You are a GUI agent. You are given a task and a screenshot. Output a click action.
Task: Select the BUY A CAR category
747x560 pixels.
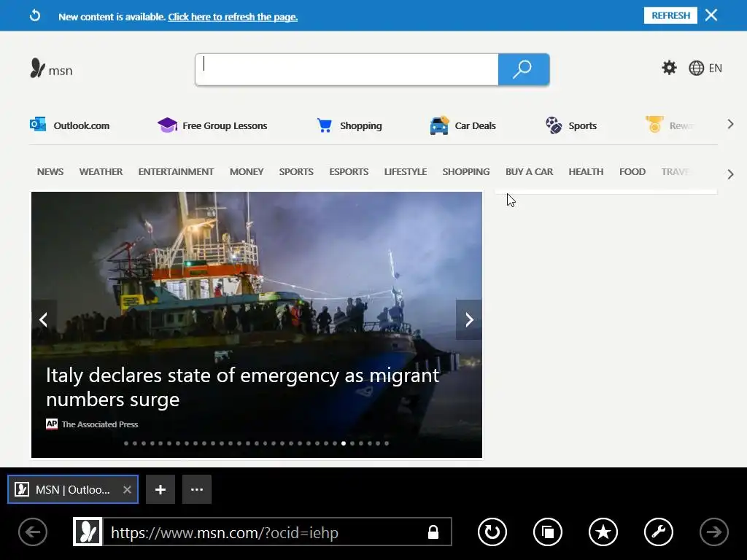(x=530, y=172)
